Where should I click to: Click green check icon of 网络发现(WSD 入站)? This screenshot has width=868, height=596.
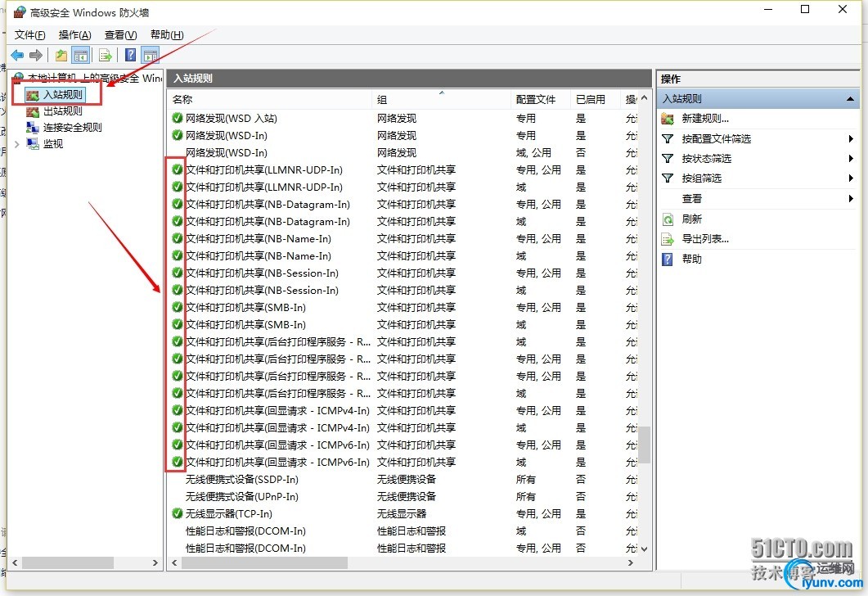point(178,119)
